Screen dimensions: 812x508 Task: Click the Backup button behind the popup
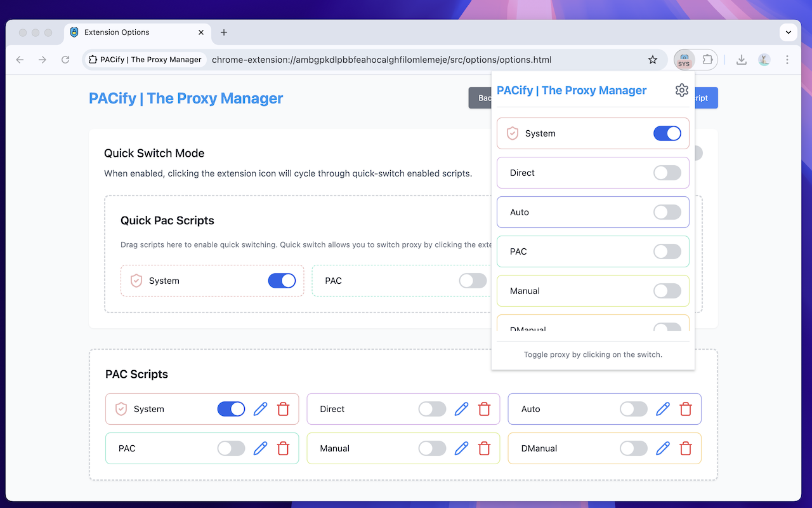[x=480, y=98]
